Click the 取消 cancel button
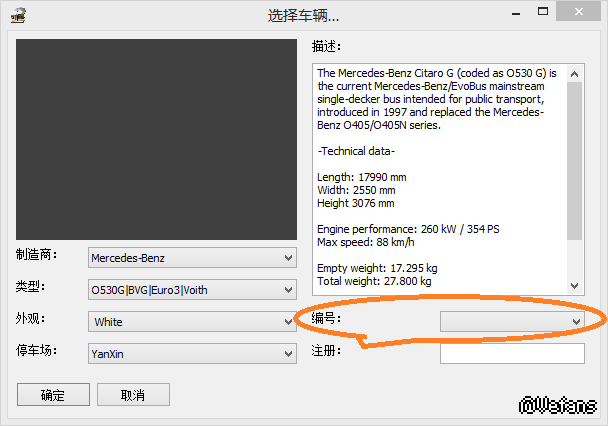Image resolution: width=608 pixels, height=426 pixels. click(x=133, y=395)
